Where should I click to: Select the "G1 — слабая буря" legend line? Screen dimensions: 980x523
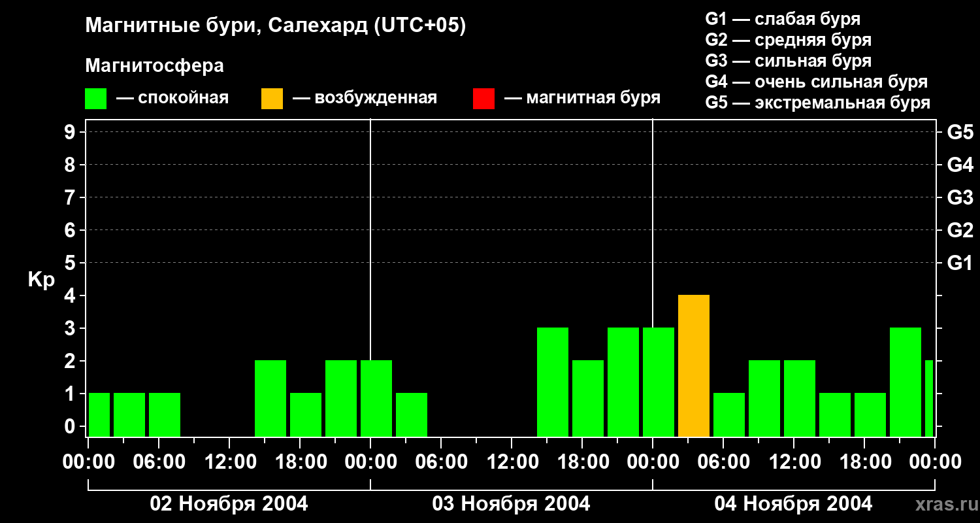[x=783, y=19]
